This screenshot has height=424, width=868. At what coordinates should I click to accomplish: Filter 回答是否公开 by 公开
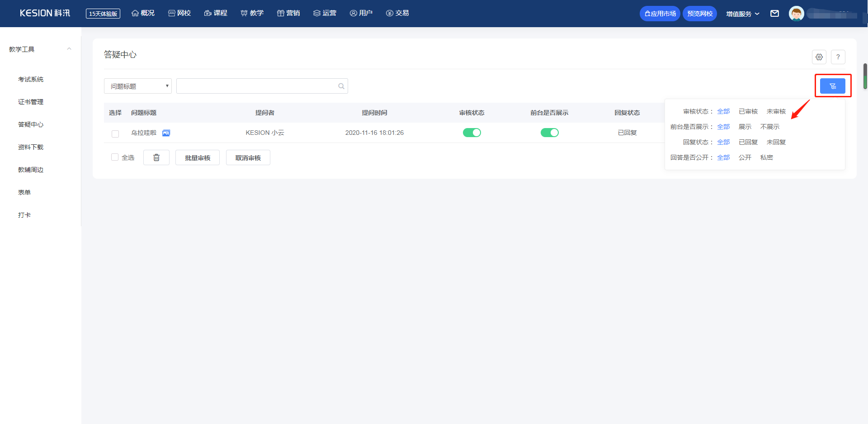pos(745,157)
